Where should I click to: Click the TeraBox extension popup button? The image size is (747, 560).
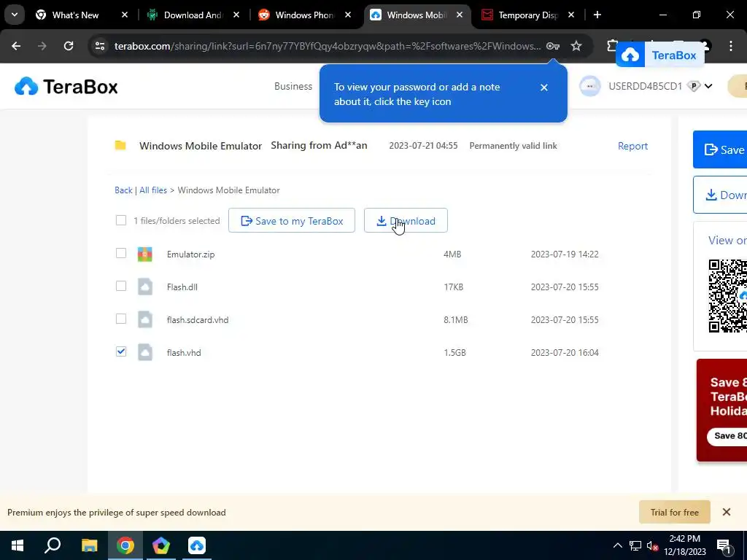click(660, 55)
